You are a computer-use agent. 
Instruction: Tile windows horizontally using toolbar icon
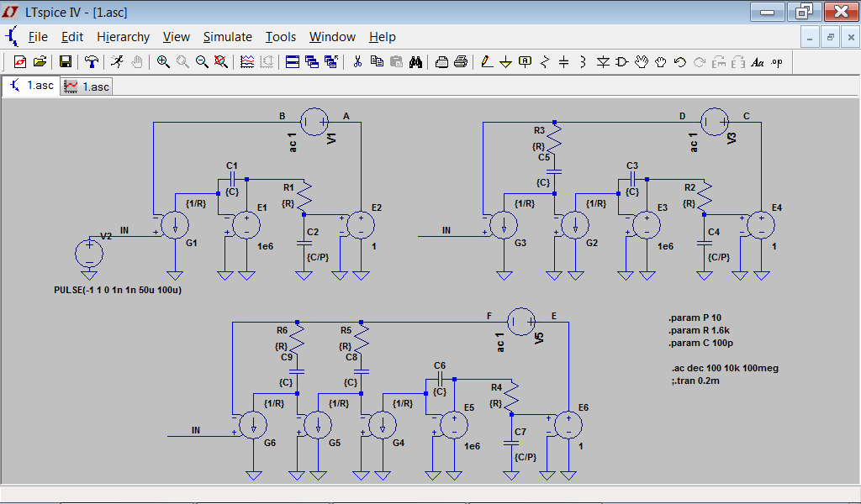pos(293,62)
